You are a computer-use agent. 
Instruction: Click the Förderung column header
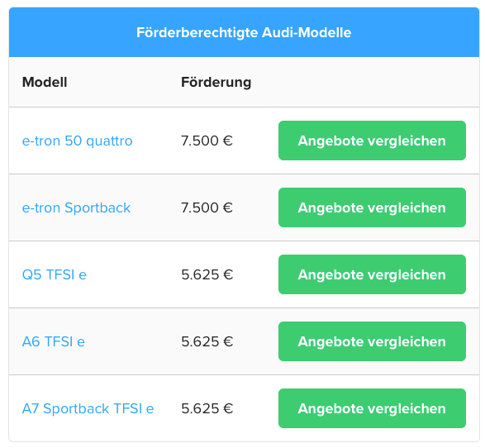[216, 83]
